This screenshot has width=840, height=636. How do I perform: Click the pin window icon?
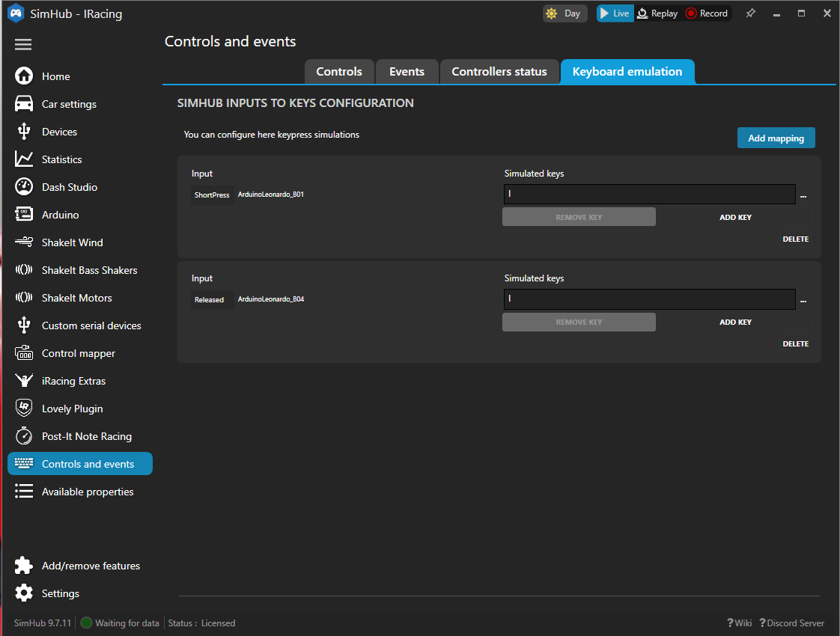[751, 13]
